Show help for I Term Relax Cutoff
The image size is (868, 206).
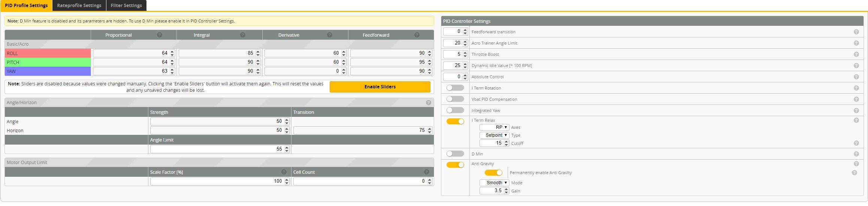coord(856,143)
